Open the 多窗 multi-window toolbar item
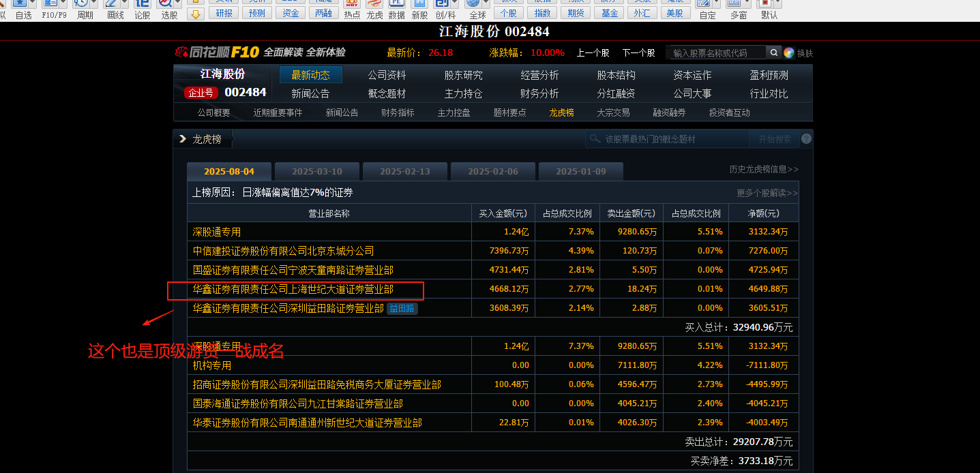 [x=739, y=10]
